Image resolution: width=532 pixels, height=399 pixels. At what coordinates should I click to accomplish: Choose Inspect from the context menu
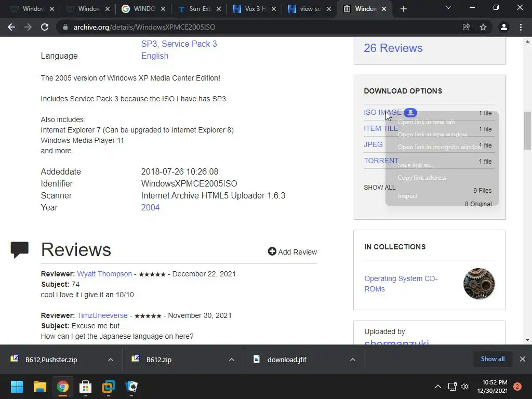pyautogui.click(x=407, y=196)
